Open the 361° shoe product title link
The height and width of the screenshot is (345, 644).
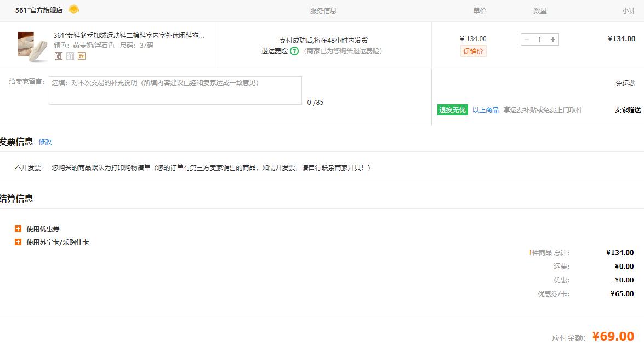click(x=129, y=36)
